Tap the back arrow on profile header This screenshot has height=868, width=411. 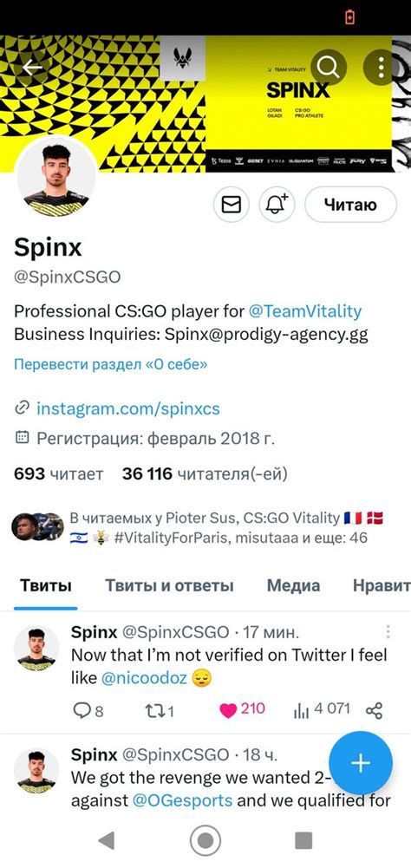tap(33, 68)
